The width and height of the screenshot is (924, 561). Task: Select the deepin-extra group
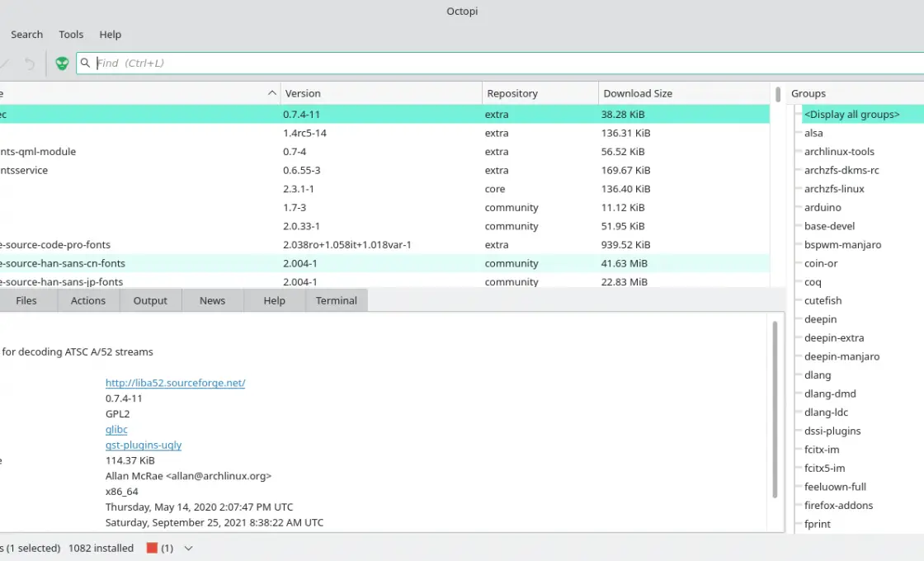pyautogui.click(x=834, y=337)
